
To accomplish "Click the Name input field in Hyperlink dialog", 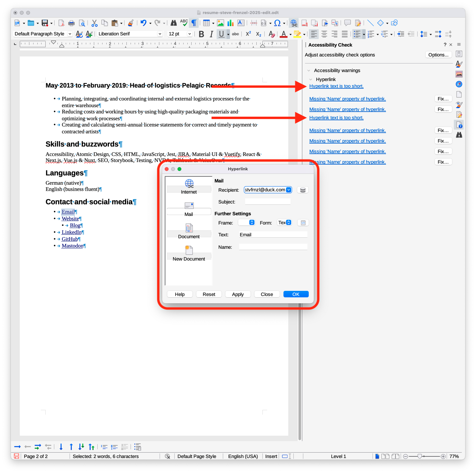I will pyautogui.click(x=273, y=247).
